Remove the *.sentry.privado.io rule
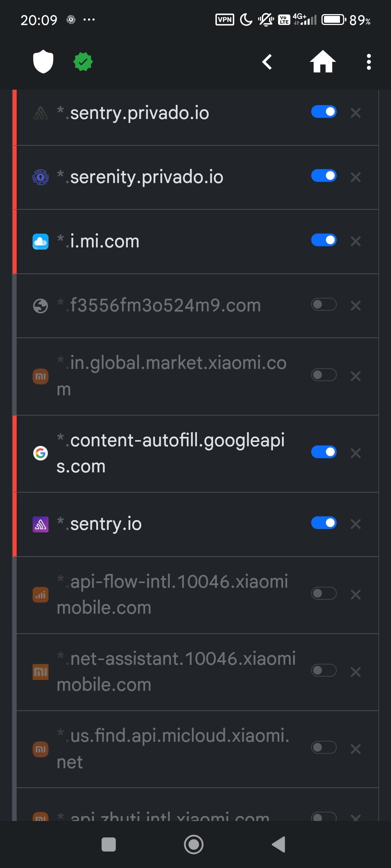This screenshot has width=391, height=868. (356, 113)
